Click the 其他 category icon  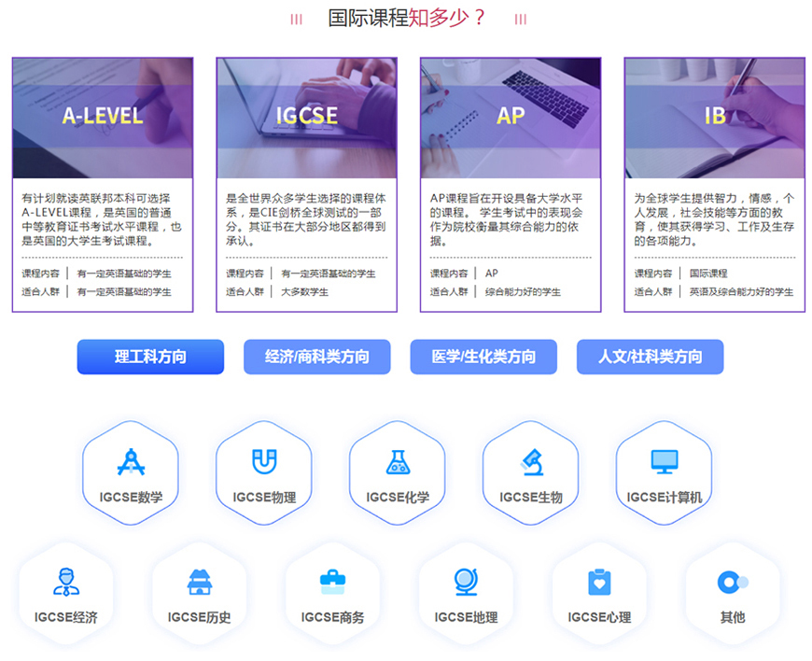tap(731, 582)
